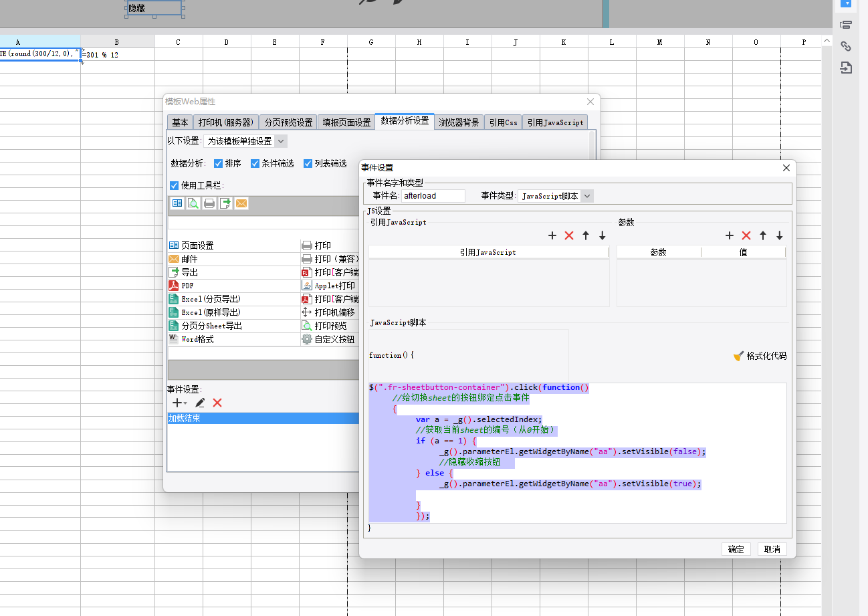The image size is (868, 616).
Task: Select 打印(兼容) item
Action: [x=330, y=259]
